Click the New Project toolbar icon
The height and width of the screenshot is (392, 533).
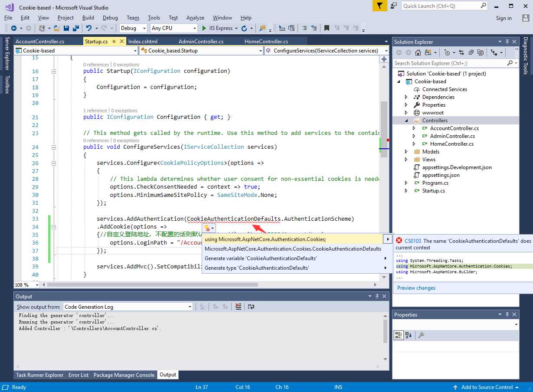(42, 28)
